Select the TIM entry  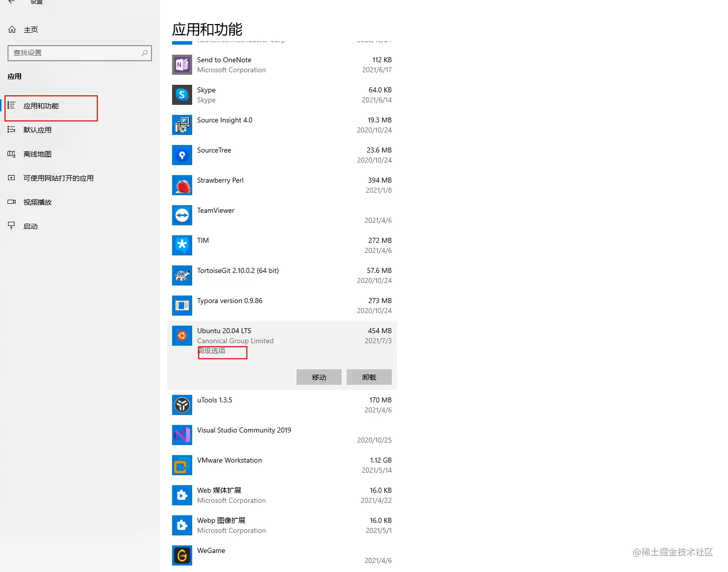click(x=282, y=245)
